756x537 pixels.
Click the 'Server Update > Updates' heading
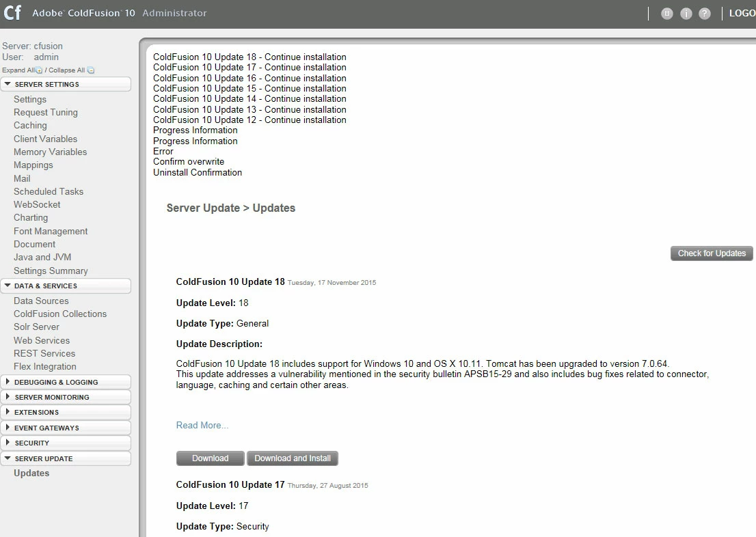click(231, 208)
